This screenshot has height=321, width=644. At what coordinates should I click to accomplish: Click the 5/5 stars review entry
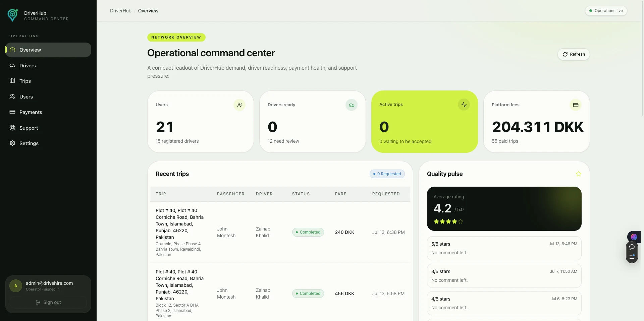[x=504, y=248]
